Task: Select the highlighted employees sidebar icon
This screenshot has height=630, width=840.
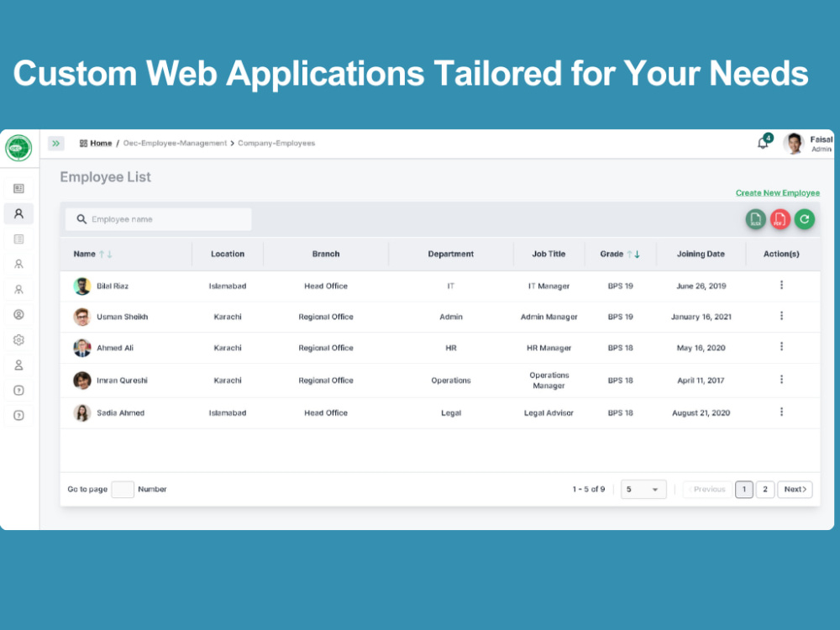Action: [x=18, y=213]
